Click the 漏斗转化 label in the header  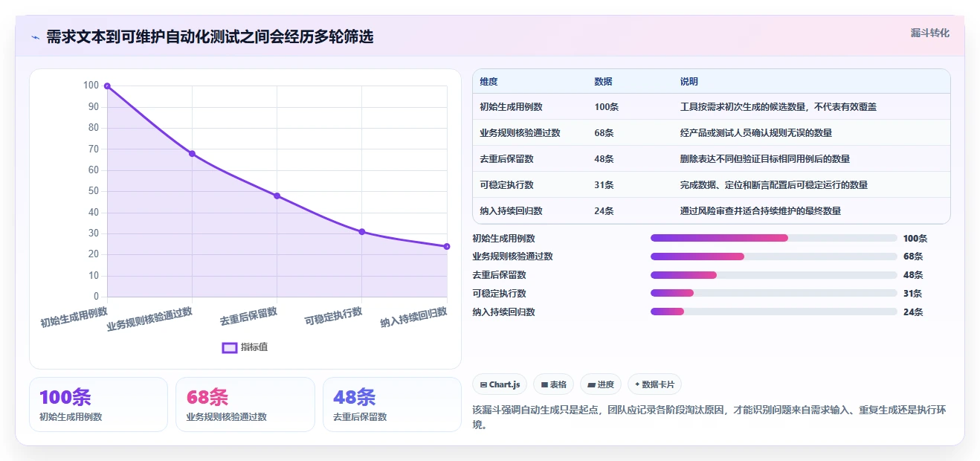click(929, 33)
